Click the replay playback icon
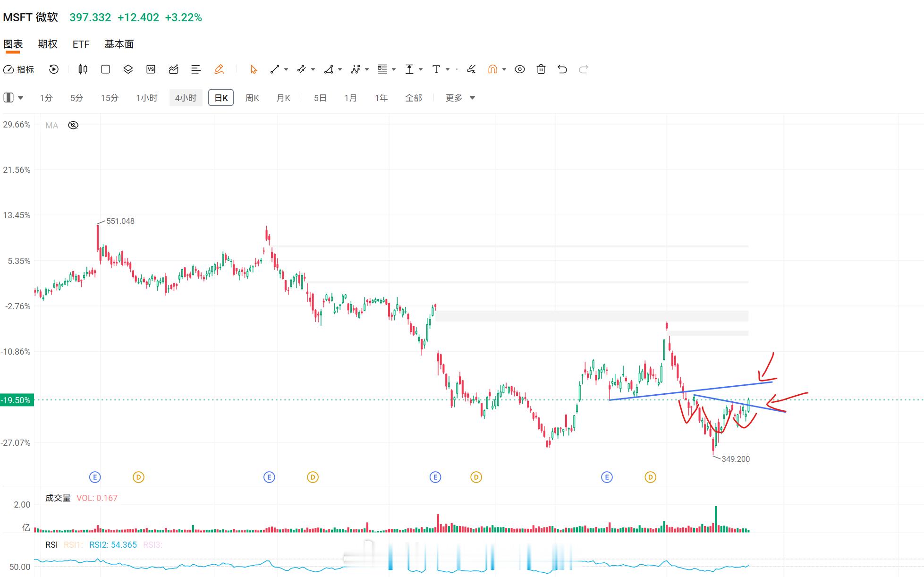The image size is (924, 577). pyautogui.click(x=54, y=69)
